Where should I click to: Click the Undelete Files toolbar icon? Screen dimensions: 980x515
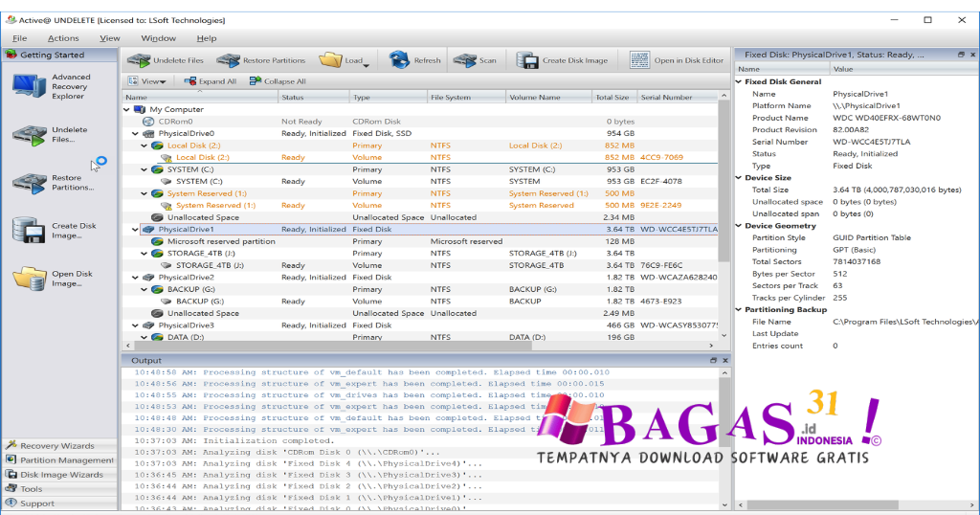[138, 60]
